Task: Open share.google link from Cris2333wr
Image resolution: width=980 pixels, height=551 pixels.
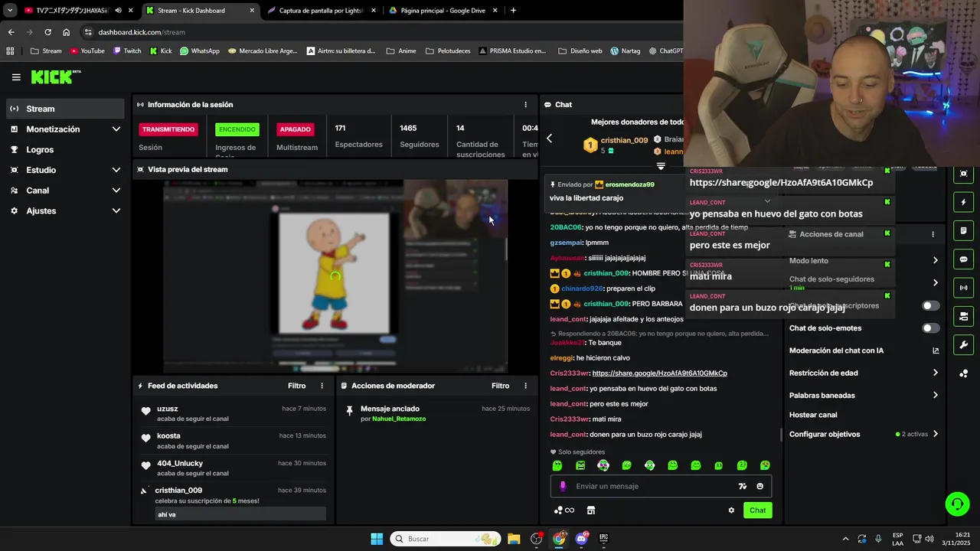Action: (659, 373)
